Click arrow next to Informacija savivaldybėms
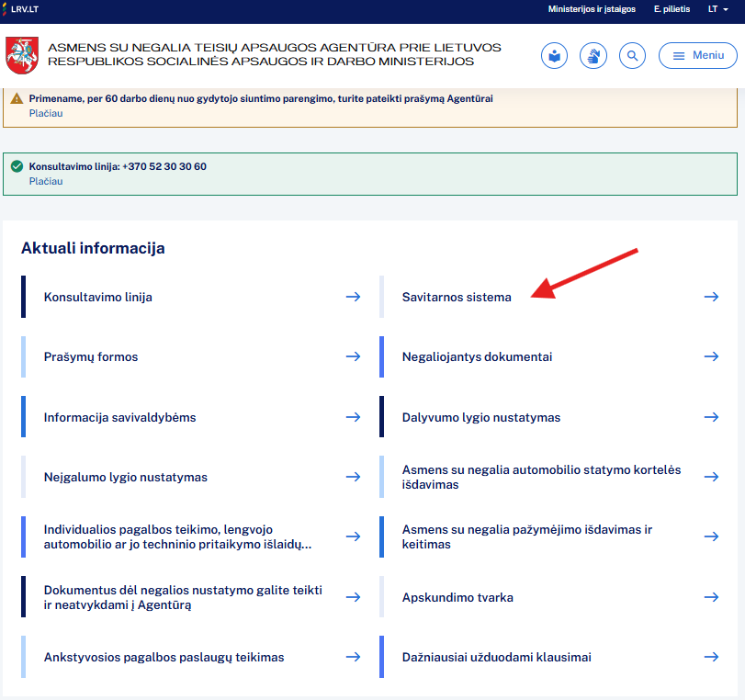The height and width of the screenshot is (700, 745). (x=353, y=417)
